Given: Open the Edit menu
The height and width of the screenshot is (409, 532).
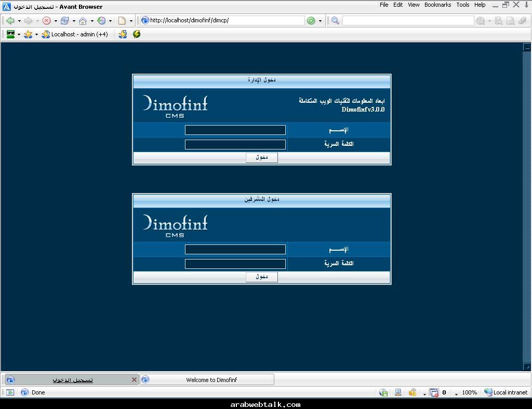Looking at the screenshot, I should point(397,5).
